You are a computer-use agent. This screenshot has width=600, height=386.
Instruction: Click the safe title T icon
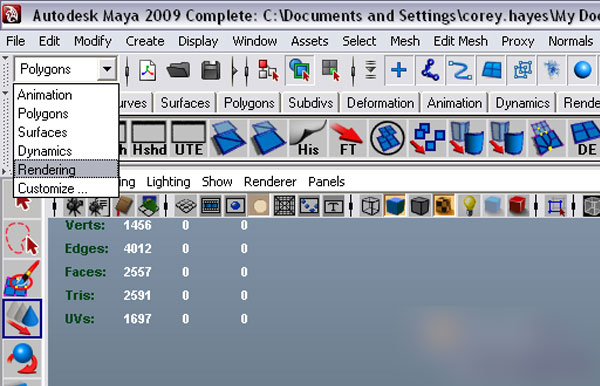pyautogui.click(x=333, y=206)
